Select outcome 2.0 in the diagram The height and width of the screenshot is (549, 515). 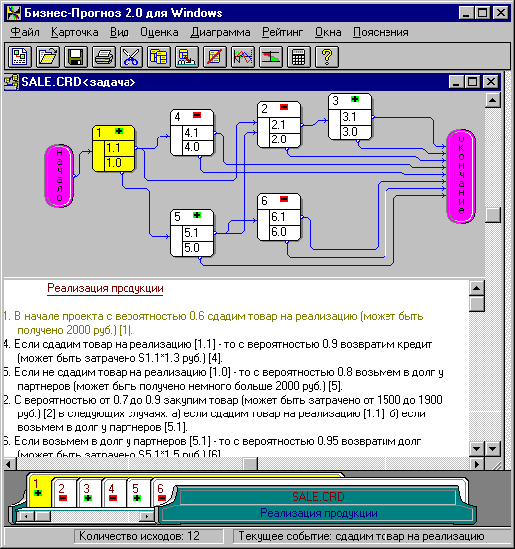(x=285, y=139)
